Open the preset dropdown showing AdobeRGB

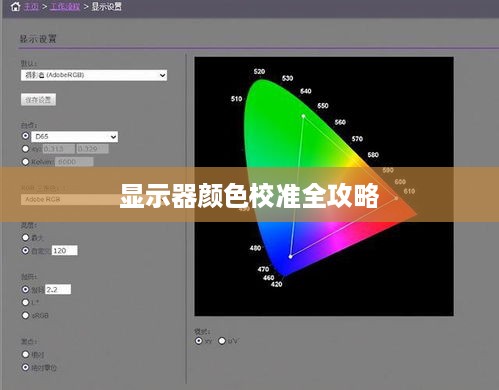(94, 75)
